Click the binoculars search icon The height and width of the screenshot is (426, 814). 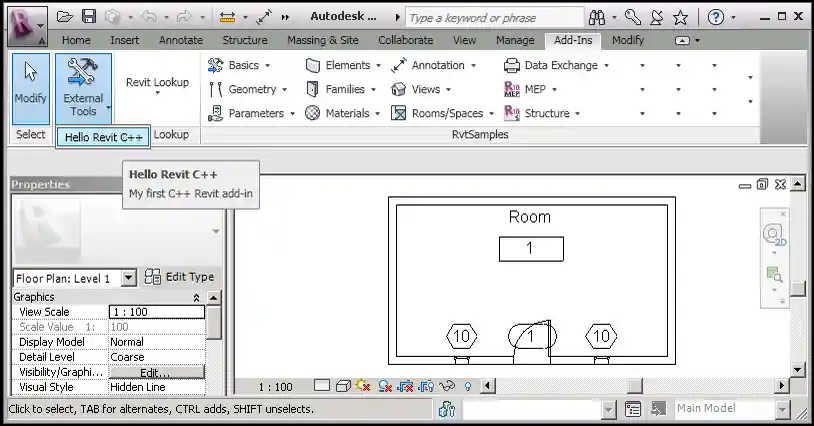599,17
